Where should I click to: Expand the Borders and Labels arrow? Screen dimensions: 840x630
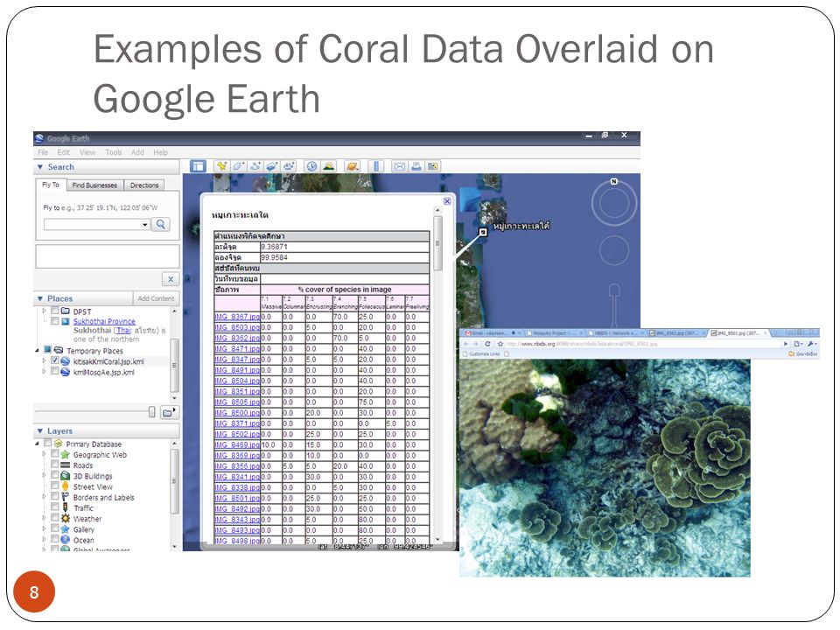tap(44, 497)
